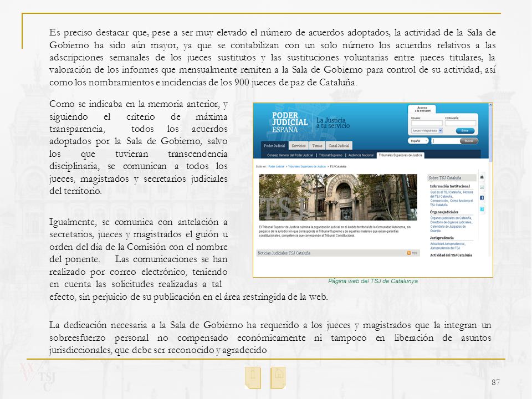
Task: Open Calendario de Juzgados de Guardia link
Action: (448, 228)
